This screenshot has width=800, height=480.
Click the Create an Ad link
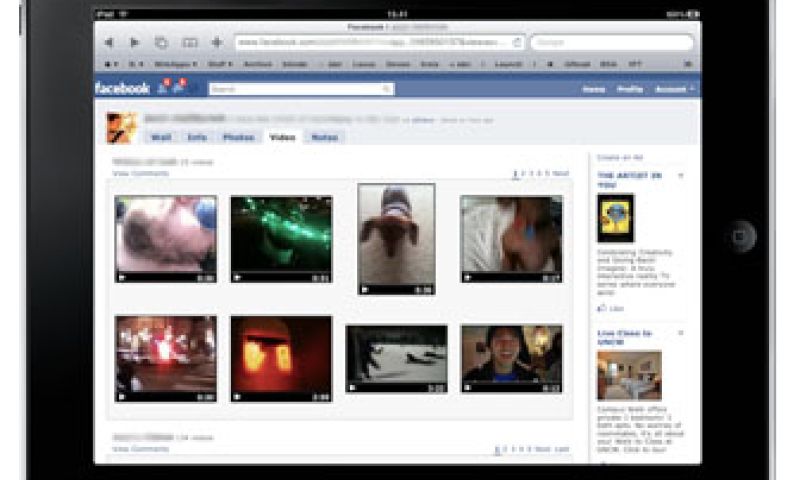[620, 158]
